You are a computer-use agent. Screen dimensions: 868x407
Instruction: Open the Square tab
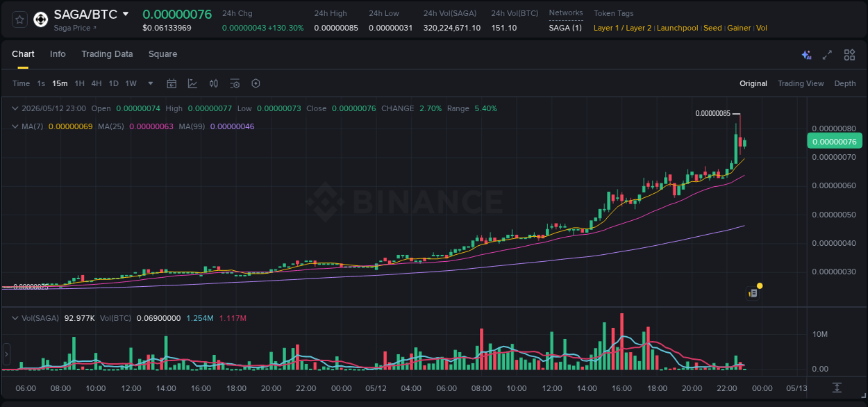pyautogui.click(x=162, y=54)
